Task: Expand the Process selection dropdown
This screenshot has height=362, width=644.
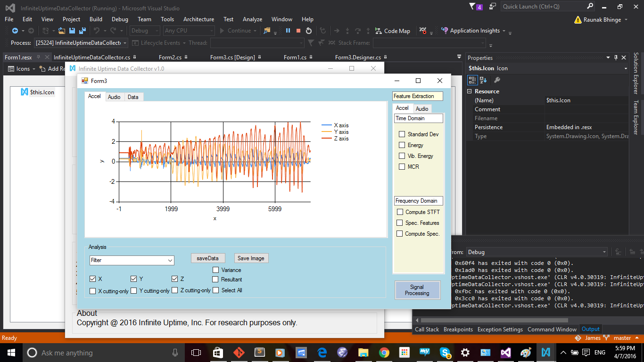Action: point(125,43)
